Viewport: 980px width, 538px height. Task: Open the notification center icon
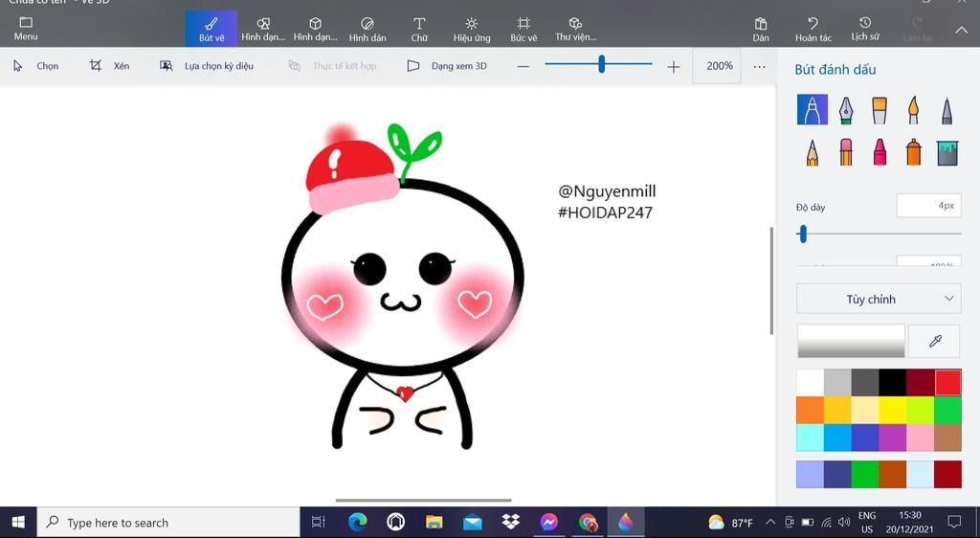pos(954,522)
